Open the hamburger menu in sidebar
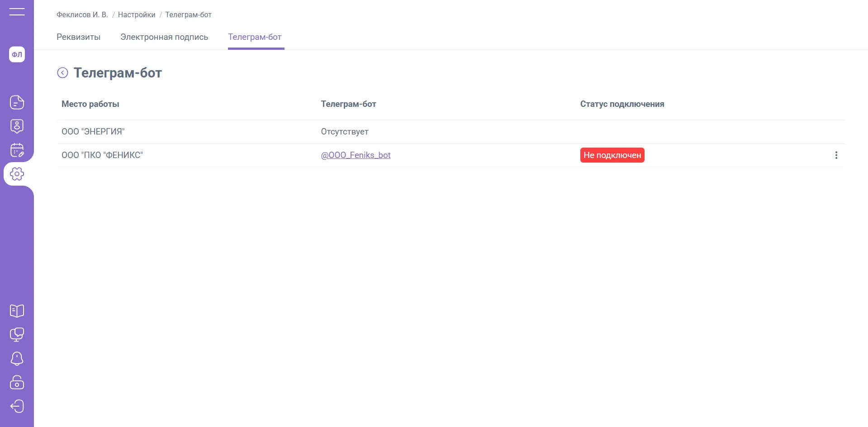This screenshot has height=427, width=868. (17, 12)
